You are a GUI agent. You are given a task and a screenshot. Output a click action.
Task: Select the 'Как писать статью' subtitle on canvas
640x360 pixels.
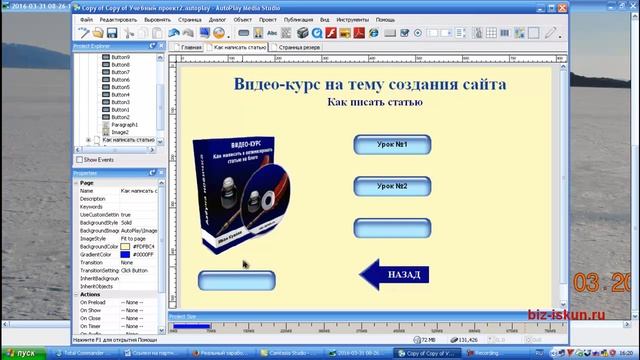[x=375, y=102]
